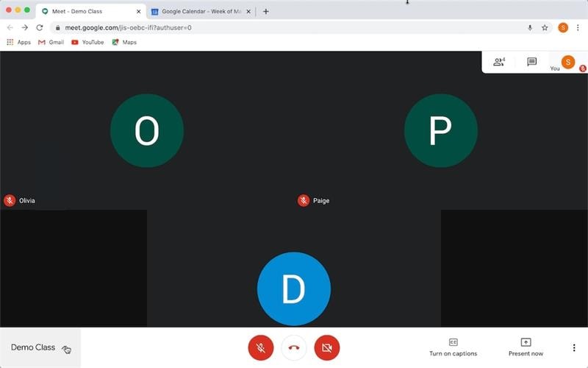Viewport: 588px width, 368px height.
Task: Open the chat panel
Action: [531, 62]
